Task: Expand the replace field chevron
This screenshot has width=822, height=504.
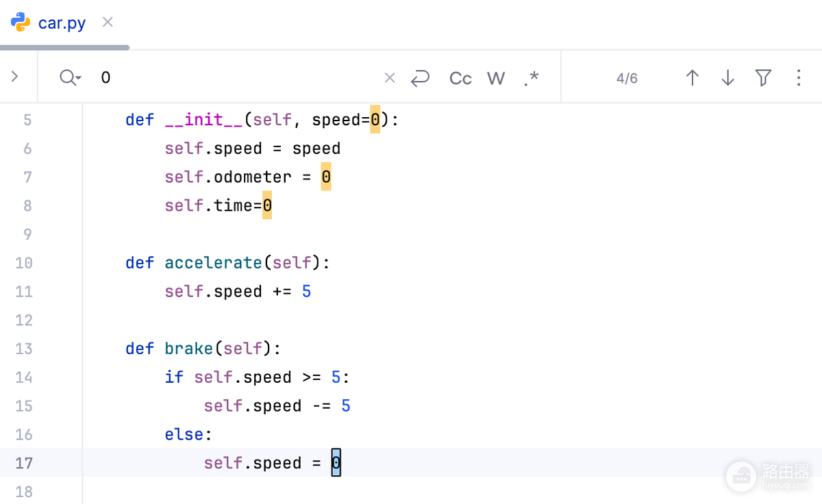Action: 14,77
